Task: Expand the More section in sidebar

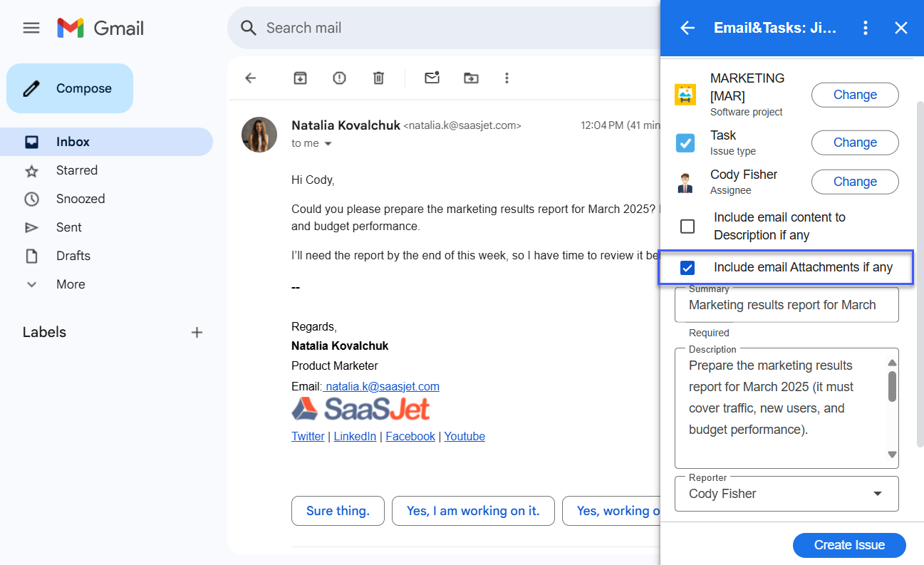Action: pos(71,284)
